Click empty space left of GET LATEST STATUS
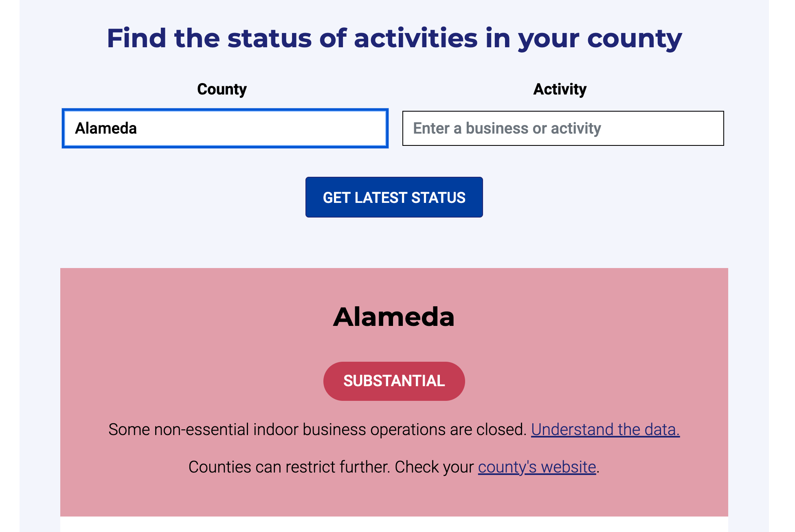Viewport: 795px width, 532px height. pyautogui.click(x=183, y=197)
